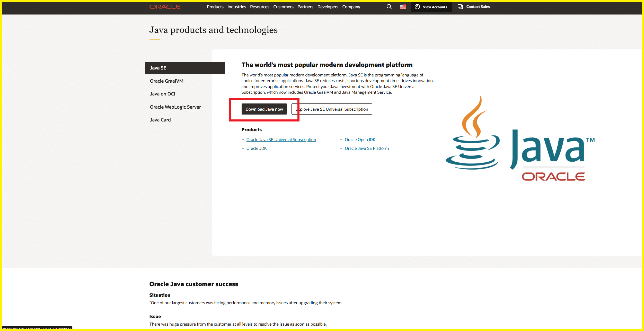Open the Products navigation menu
The height and width of the screenshot is (331, 644).
coord(215,7)
